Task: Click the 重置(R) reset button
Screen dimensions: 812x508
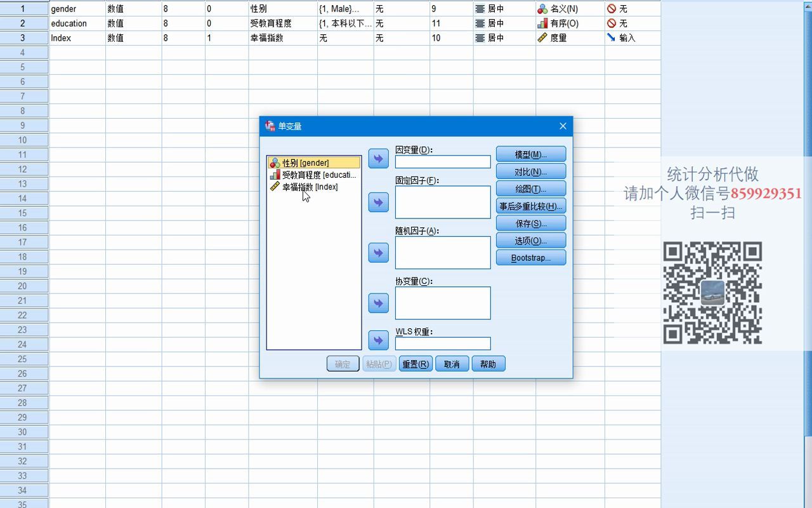Action: coord(416,364)
